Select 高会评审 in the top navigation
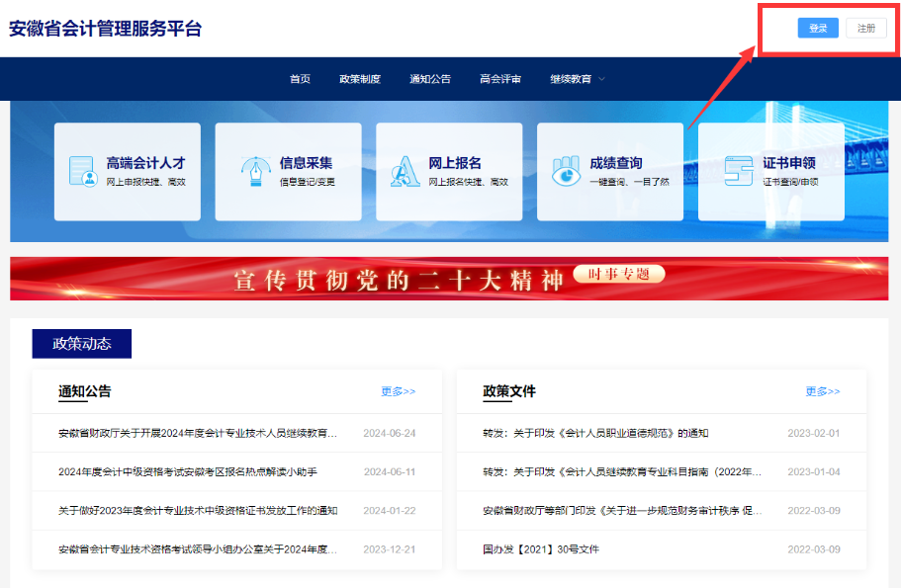901x588 pixels. (500, 79)
